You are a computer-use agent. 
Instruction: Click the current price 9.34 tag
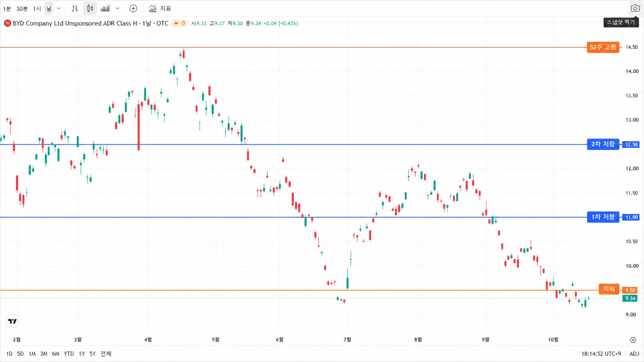click(630, 298)
